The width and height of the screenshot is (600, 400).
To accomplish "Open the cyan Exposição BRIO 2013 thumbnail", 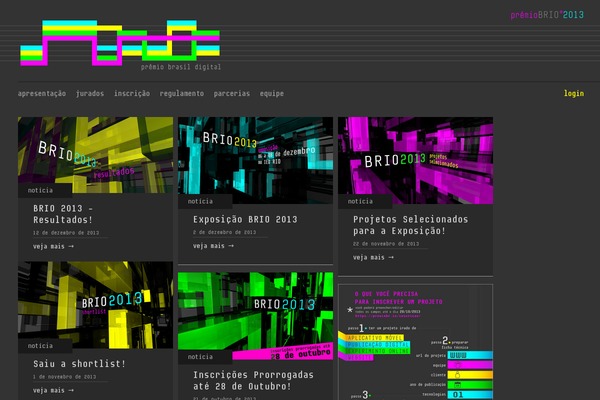I will point(255,160).
